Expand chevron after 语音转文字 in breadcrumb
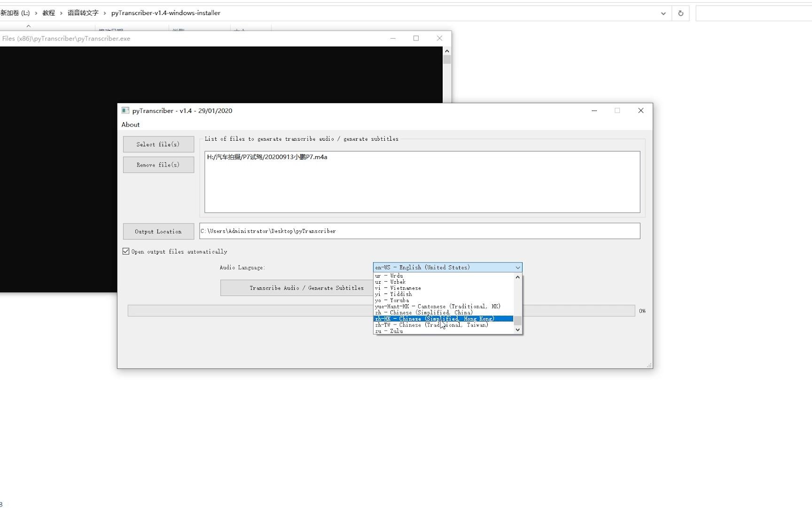The width and height of the screenshot is (812, 508). (105, 13)
